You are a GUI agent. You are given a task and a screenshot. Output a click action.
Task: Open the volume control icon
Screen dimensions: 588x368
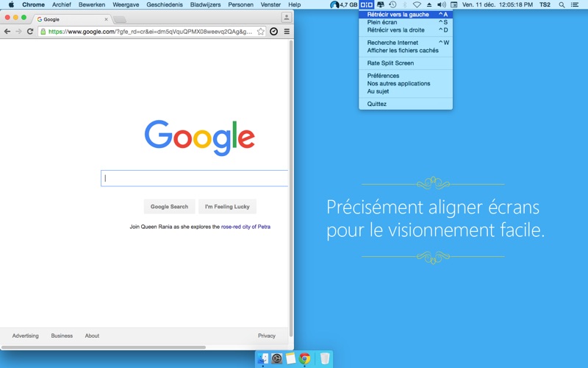(x=442, y=4)
